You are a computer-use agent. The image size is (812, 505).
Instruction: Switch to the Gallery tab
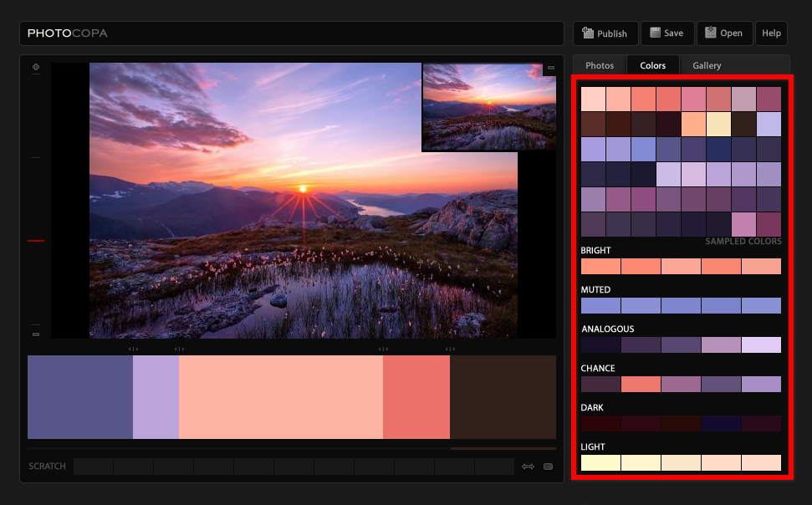pyautogui.click(x=707, y=65)
